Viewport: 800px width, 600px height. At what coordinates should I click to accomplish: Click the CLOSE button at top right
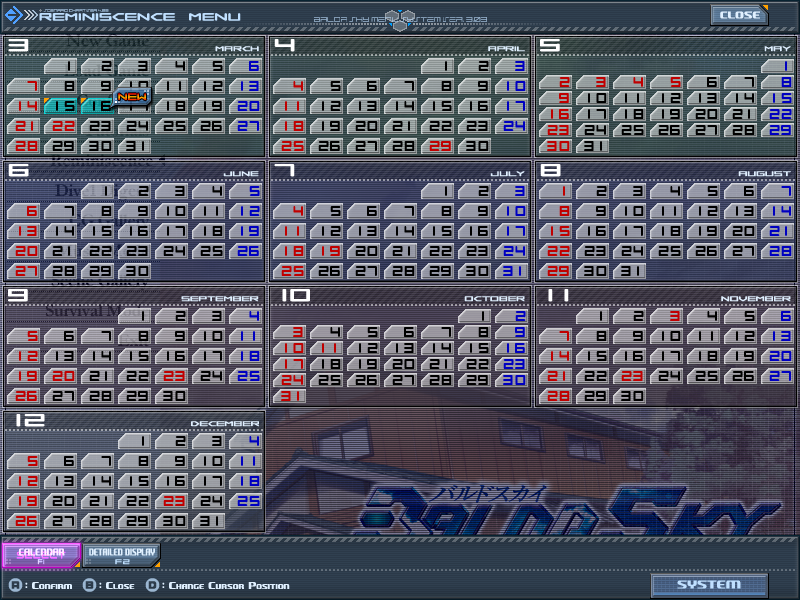[x=739, y=15]
